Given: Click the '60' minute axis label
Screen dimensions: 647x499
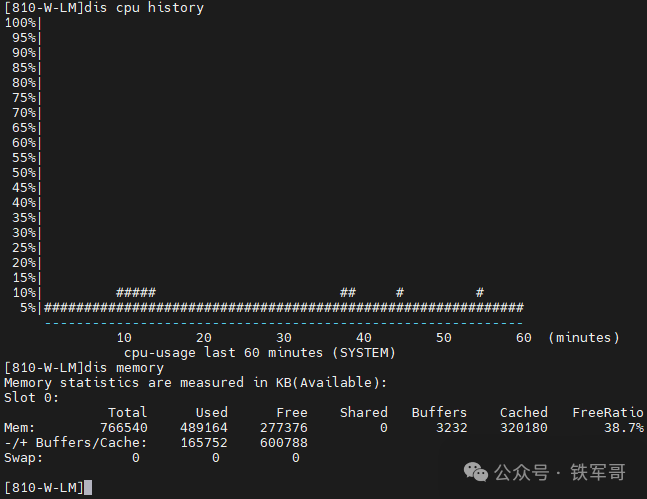Looking at the screenshot, I should coord(523,338).
